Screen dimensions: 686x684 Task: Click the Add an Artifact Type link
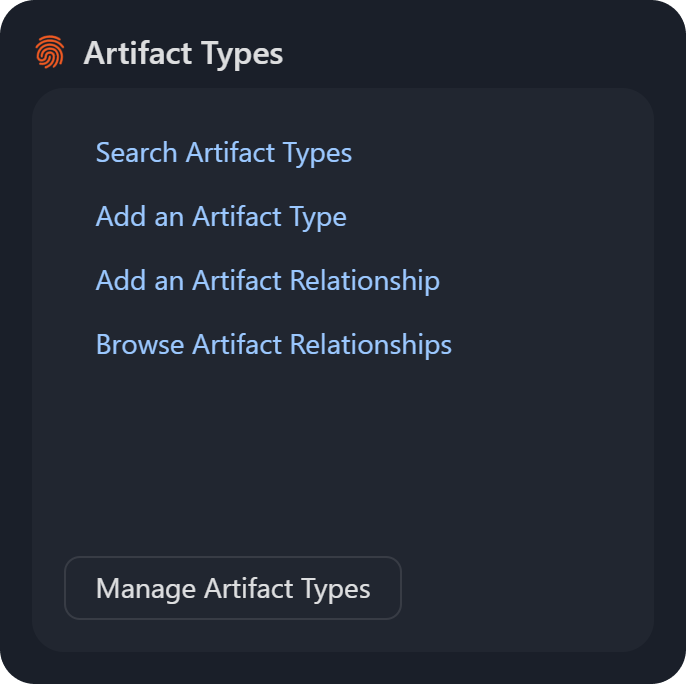[221, 217]
